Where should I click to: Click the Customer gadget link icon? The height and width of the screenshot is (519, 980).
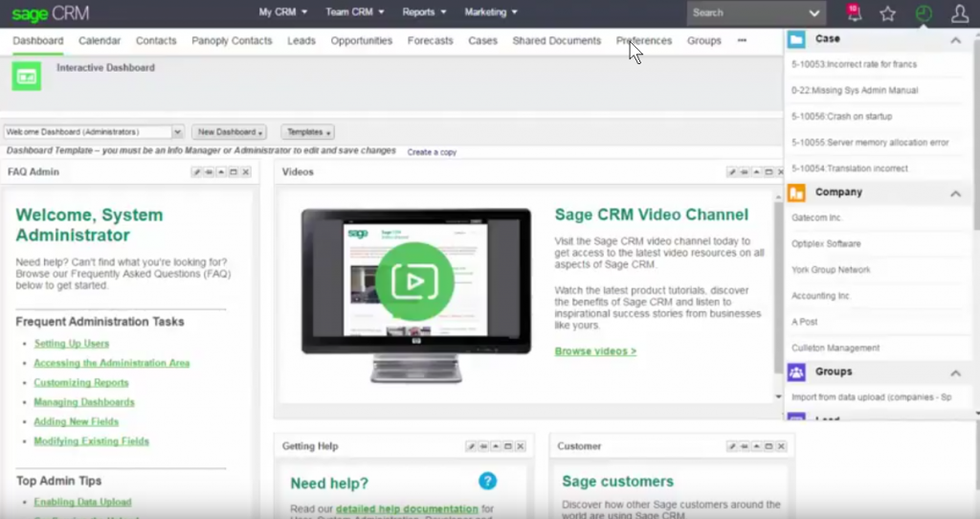point(745,446)
